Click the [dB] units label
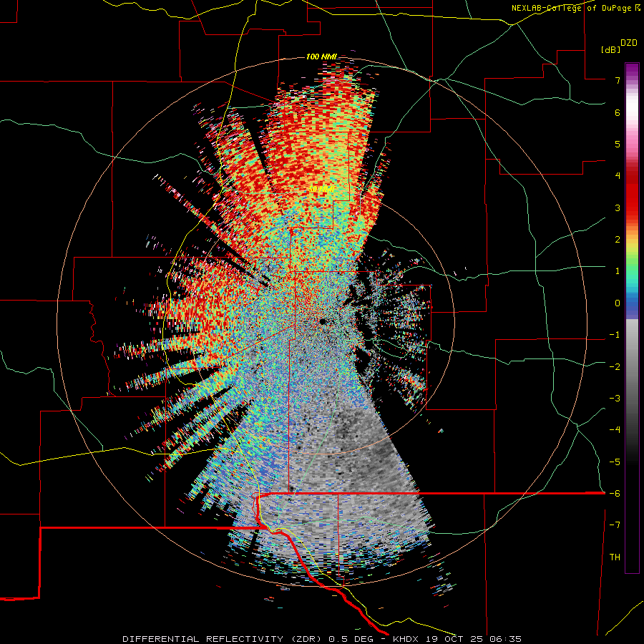The image size is (644, 644). [x=610, y=49]
